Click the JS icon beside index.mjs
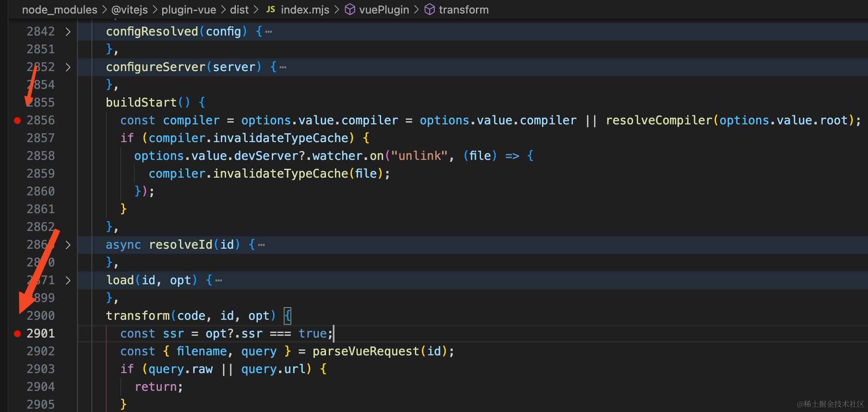Viewport: 868px width, 412px height. coord(271,9)
